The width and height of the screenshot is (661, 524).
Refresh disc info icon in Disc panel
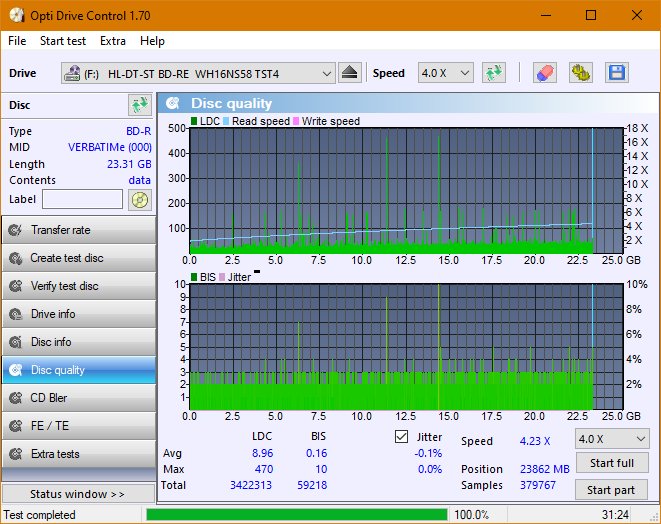pos(140,105)
